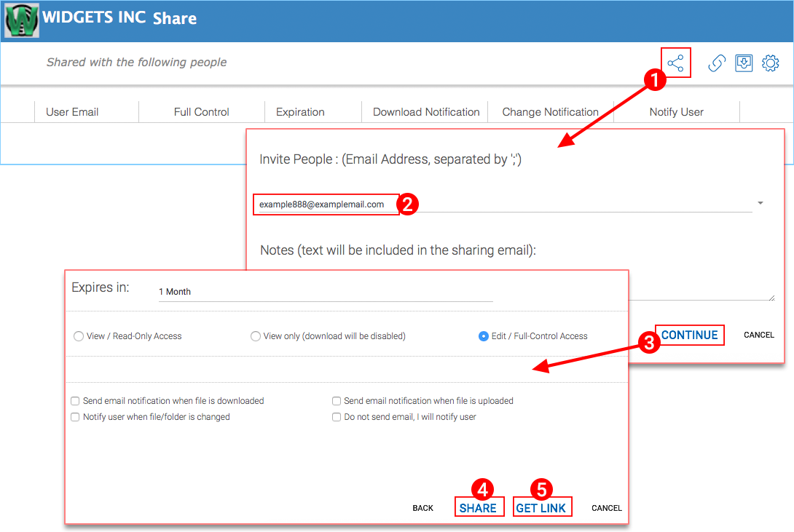
Task: Click the link chain icon
Action: [717, 63]
